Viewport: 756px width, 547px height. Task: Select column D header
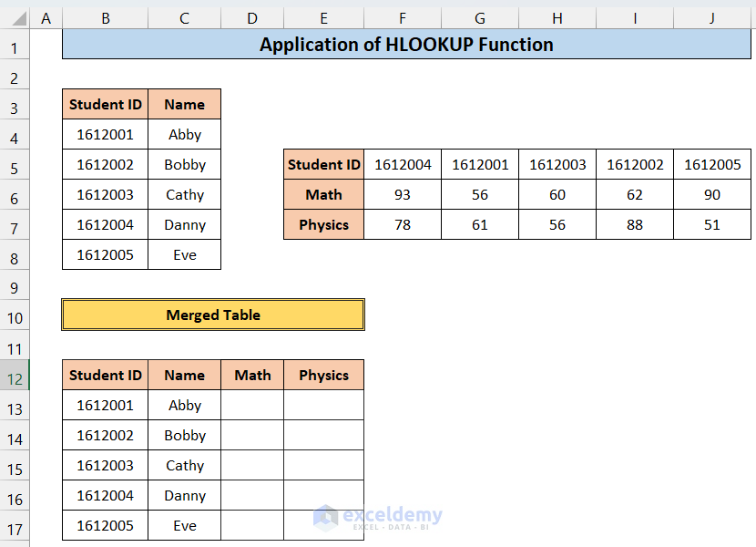(252, 18)
